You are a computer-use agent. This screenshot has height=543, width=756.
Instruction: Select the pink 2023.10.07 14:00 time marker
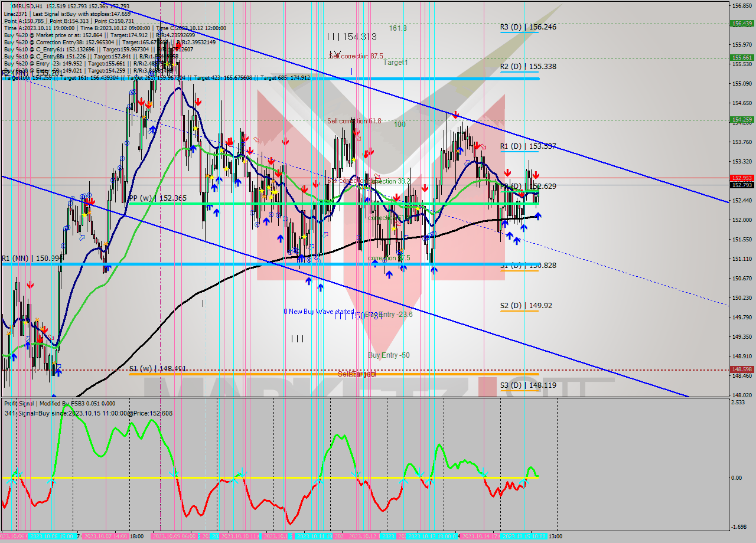tap(104, 537)
